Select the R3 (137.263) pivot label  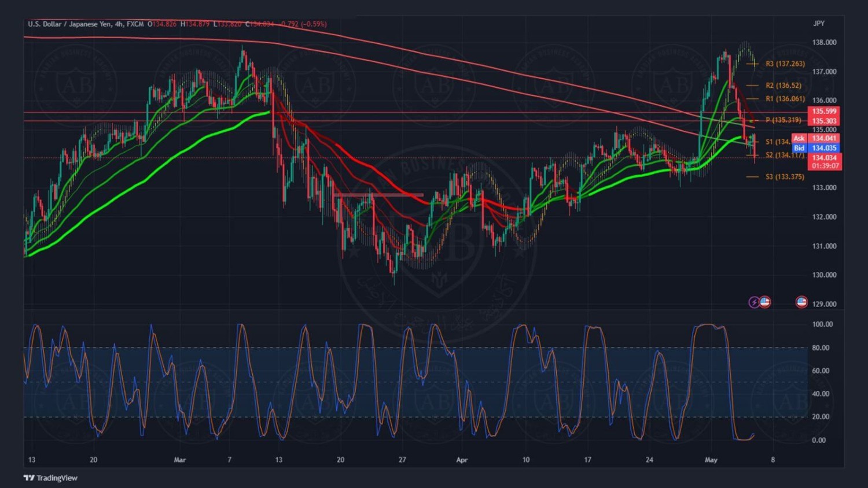(x=785, y=64)
